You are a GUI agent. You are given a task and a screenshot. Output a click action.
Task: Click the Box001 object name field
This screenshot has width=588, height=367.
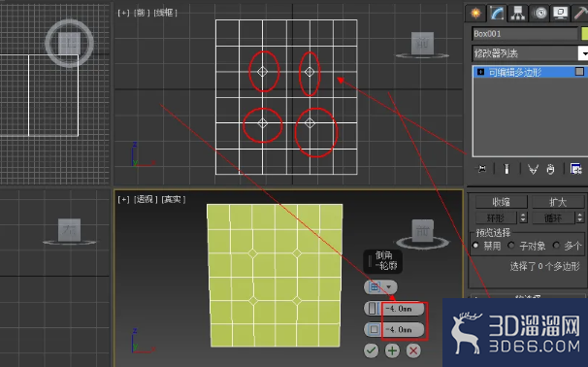pyautogui.click(x=525, y=34)
